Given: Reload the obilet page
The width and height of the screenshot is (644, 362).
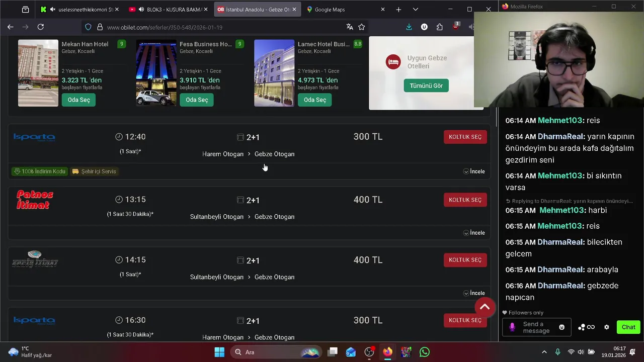Looking at the screenshot, I should click(41, 27).
